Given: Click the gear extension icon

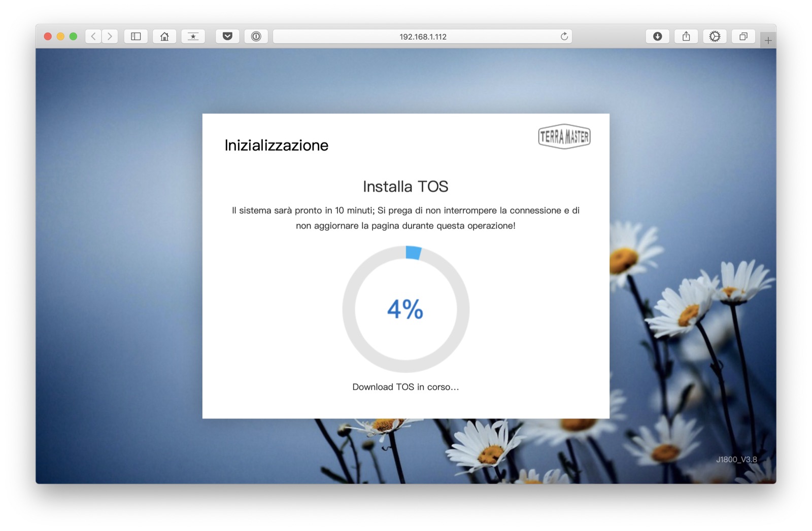Looking at the screenshot, I should 715,37.
